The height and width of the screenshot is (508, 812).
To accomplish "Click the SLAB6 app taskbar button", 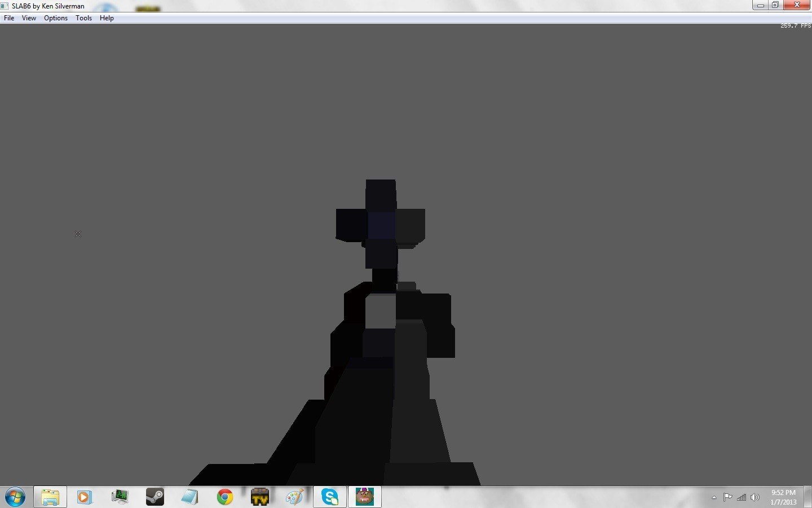I will pos(365,497).
